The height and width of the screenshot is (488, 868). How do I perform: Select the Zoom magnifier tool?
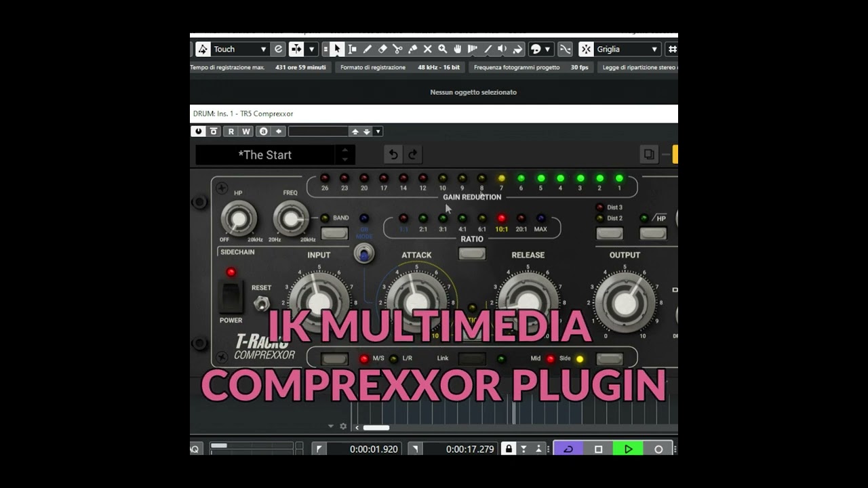tap(442, 49)
